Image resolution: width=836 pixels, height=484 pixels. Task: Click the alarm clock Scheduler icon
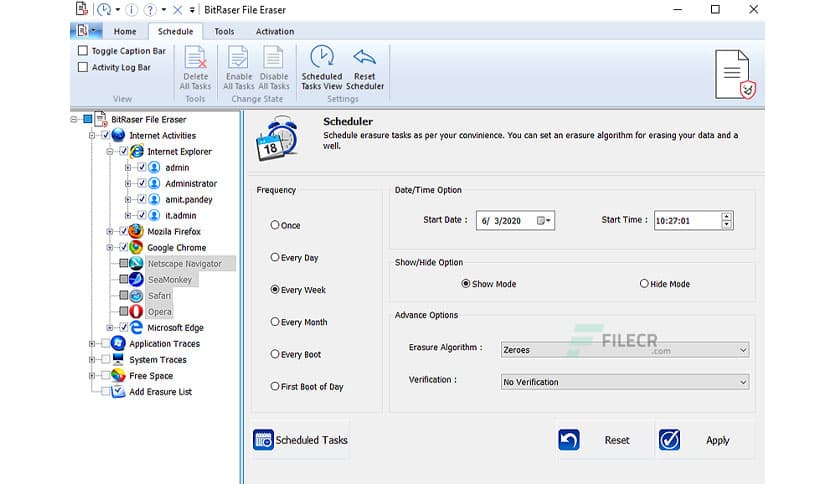coord(277,139)
